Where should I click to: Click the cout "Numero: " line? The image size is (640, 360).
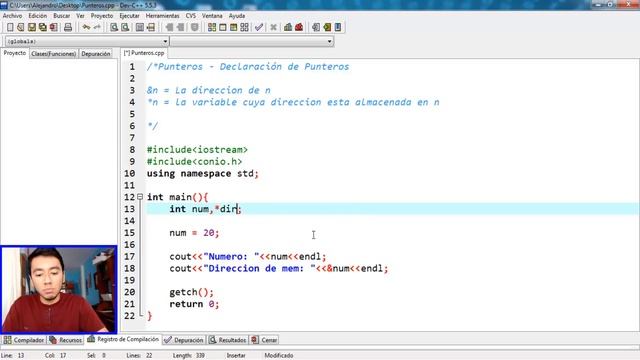click(248, 256)
